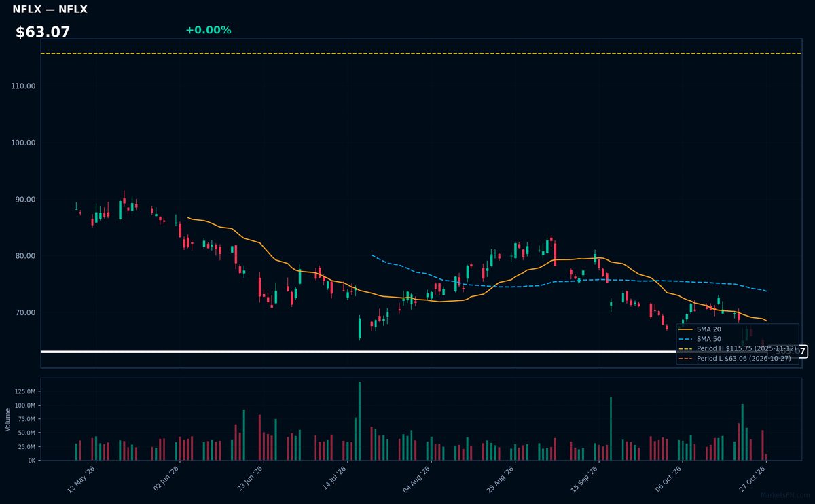Select the 12 May '26 date label
The height and width of the screenshot is (504, 815).
[x=81, y=480]
